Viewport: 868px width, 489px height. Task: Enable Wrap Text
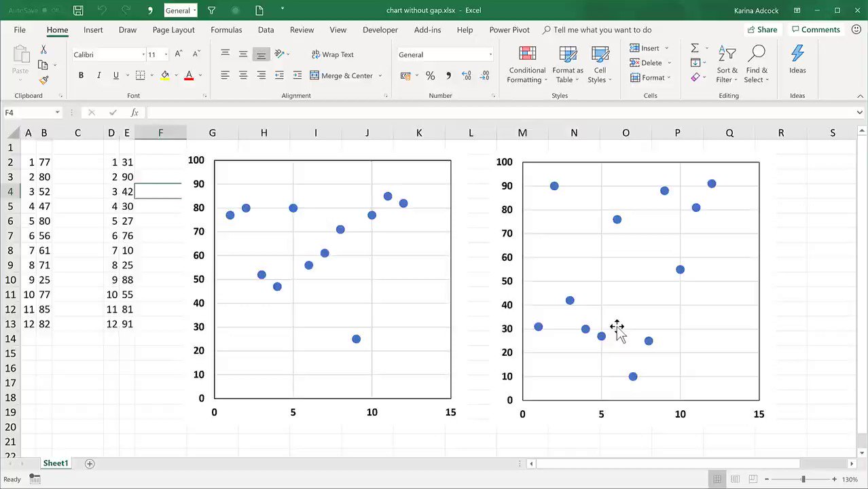point(332,54)
